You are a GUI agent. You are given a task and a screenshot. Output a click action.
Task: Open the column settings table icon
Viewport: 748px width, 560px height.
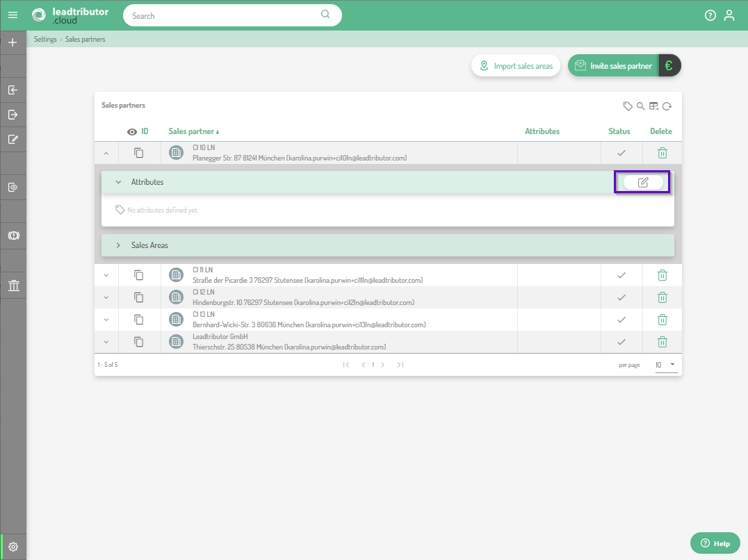click(x=653, y=106)
